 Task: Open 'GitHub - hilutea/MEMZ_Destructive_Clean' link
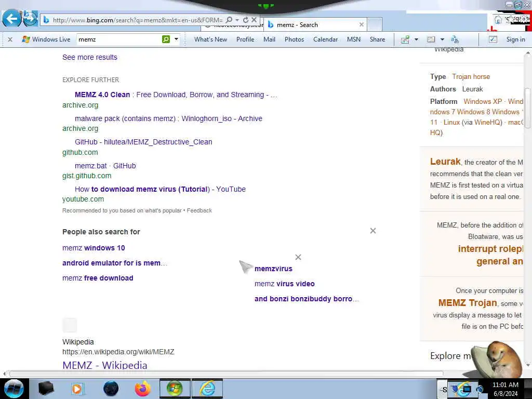tap(143, 142)
